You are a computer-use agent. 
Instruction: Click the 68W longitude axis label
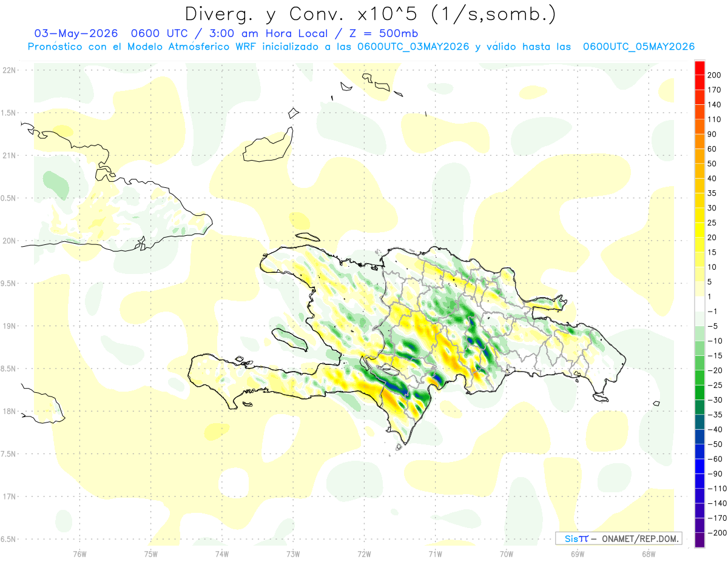[x=648, y=554]
